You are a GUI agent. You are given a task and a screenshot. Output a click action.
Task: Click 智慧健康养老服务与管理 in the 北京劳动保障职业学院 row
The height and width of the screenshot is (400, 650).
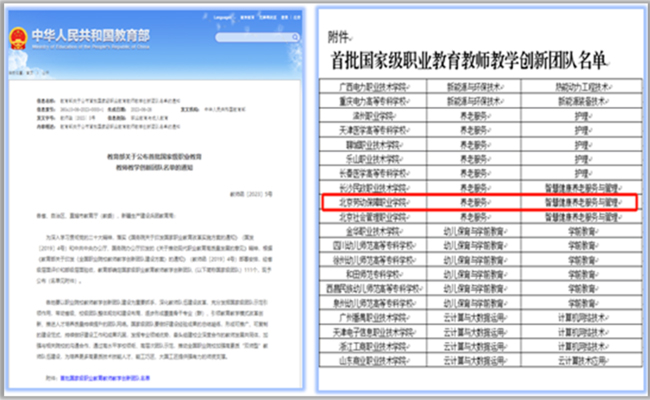point(582,202)
